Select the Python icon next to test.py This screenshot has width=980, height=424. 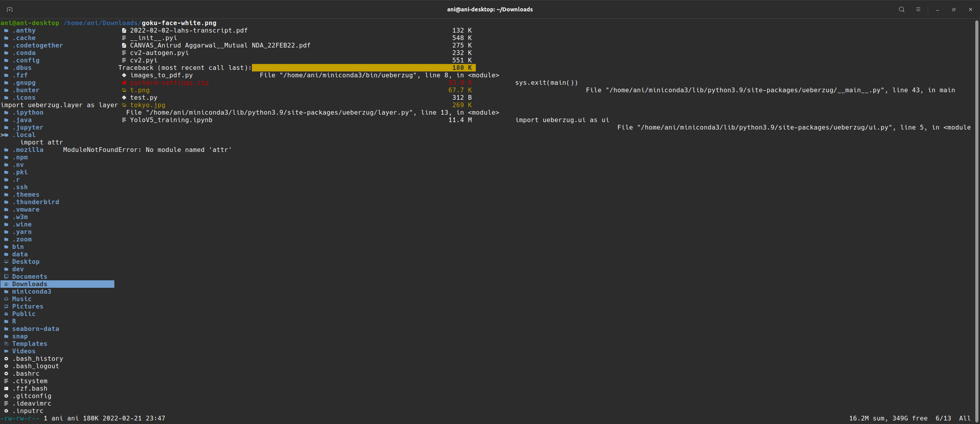tap(124, 97)
